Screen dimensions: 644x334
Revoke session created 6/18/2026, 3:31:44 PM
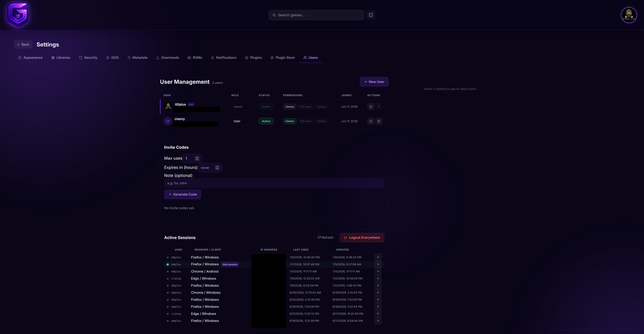pos(378,307)
